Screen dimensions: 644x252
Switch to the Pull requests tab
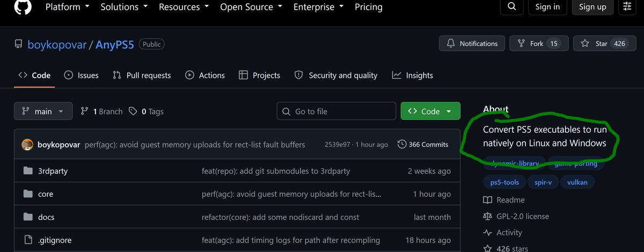142,75
